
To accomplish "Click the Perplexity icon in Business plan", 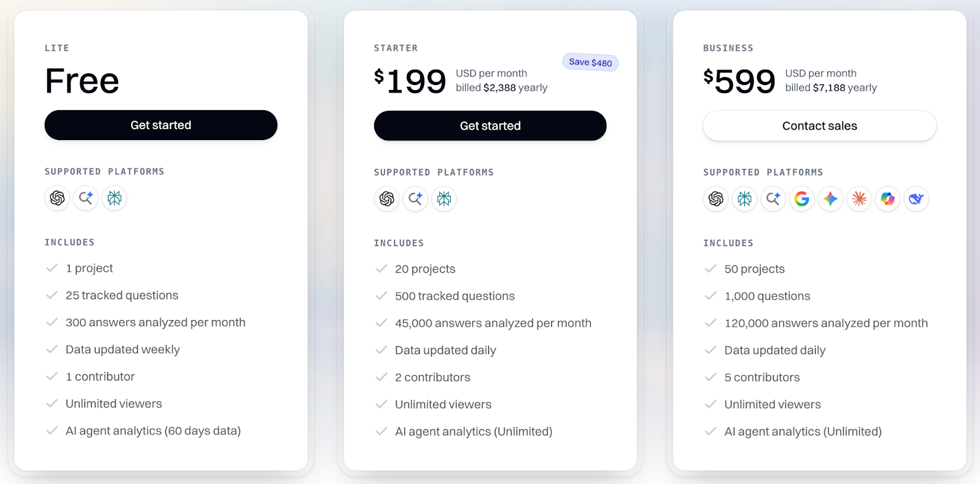I will tap(745, 199).
